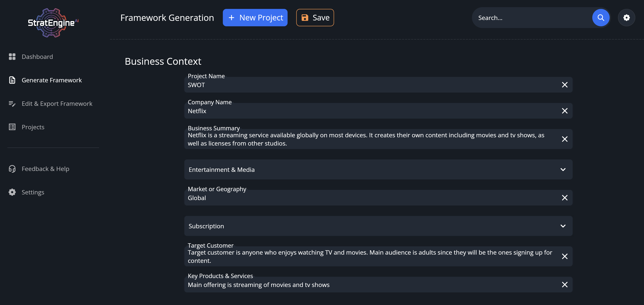Click the Projects list icon
This screenshot has width=644, height=305.
coord(12,127)
